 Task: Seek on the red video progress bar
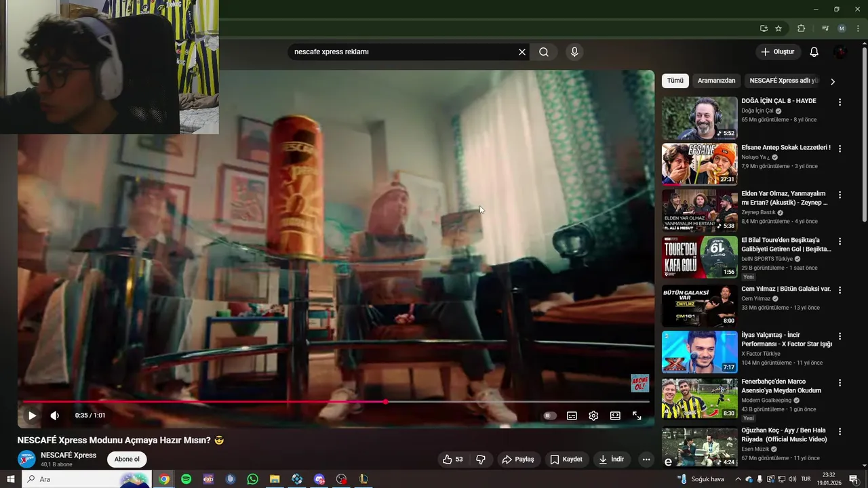click(336, 402)
